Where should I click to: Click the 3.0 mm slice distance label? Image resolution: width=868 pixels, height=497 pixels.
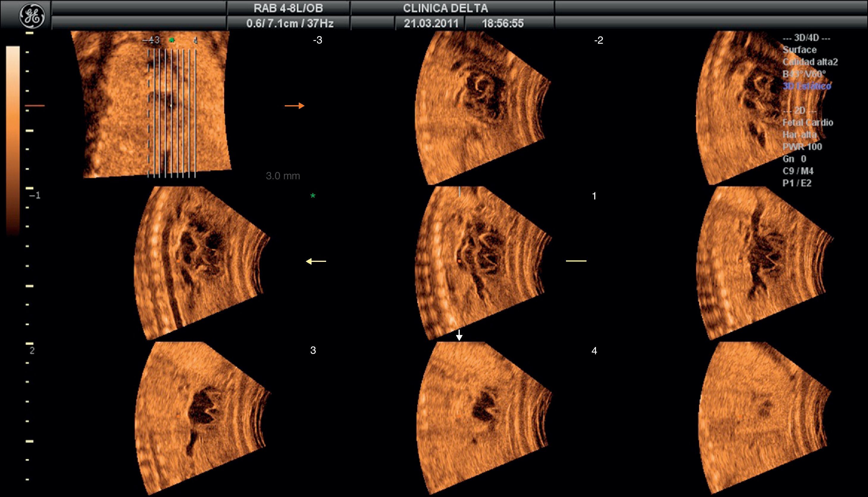pyautogui.click(x=283, y=176)
